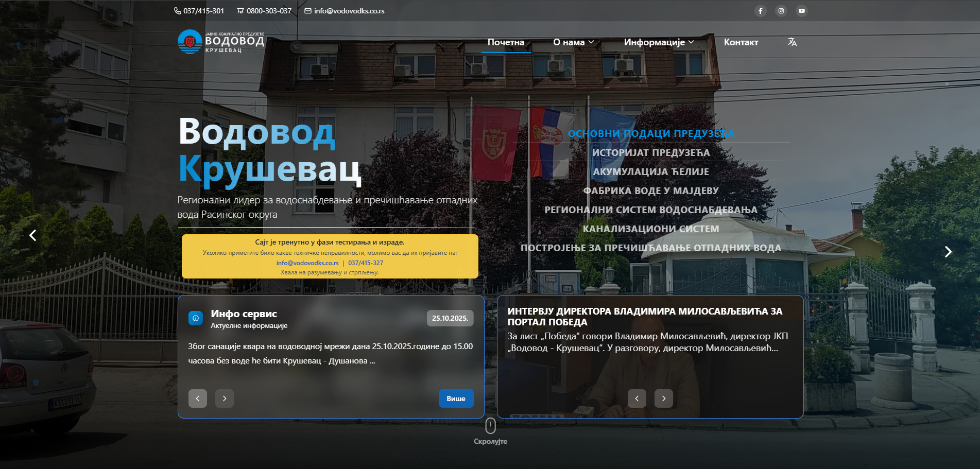The height and width of the screenshot is (469, 980).
Task: Open the Instagram social icon
Action: (x=781, y=11)
